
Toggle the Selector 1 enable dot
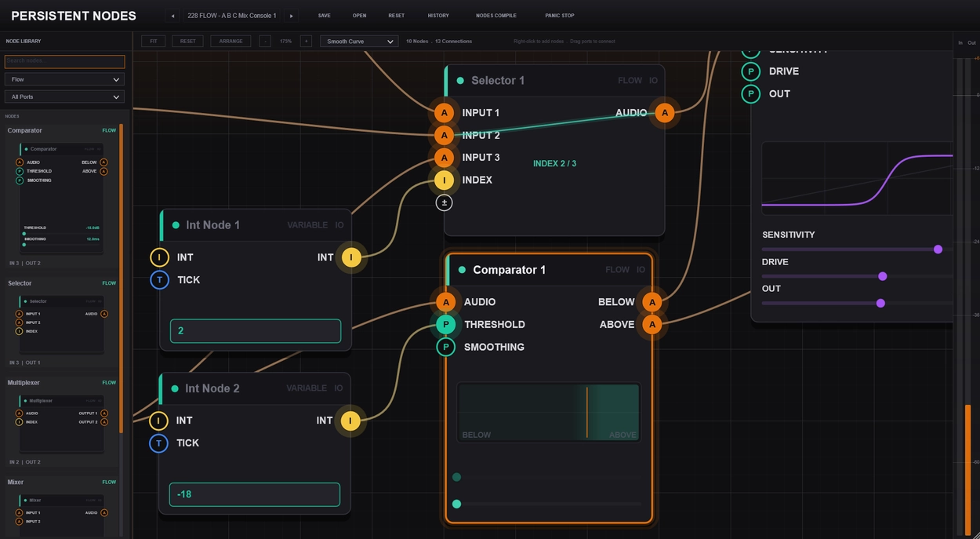tap(460, 81)
